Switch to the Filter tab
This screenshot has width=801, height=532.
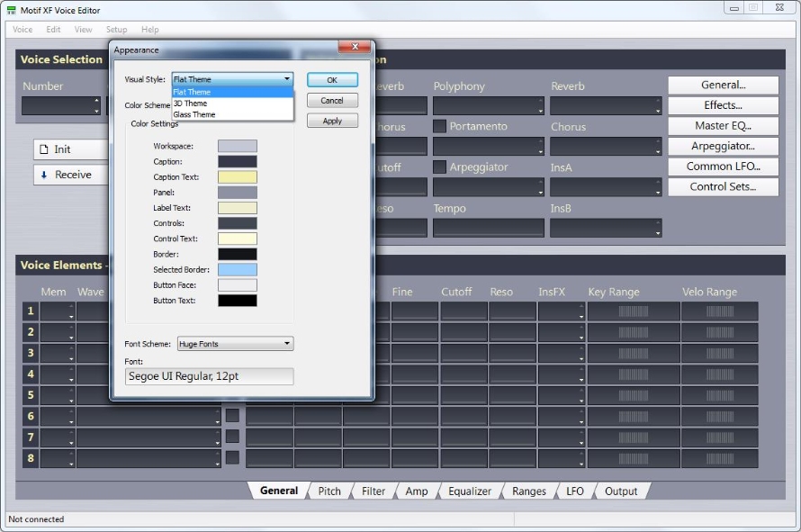373,491
